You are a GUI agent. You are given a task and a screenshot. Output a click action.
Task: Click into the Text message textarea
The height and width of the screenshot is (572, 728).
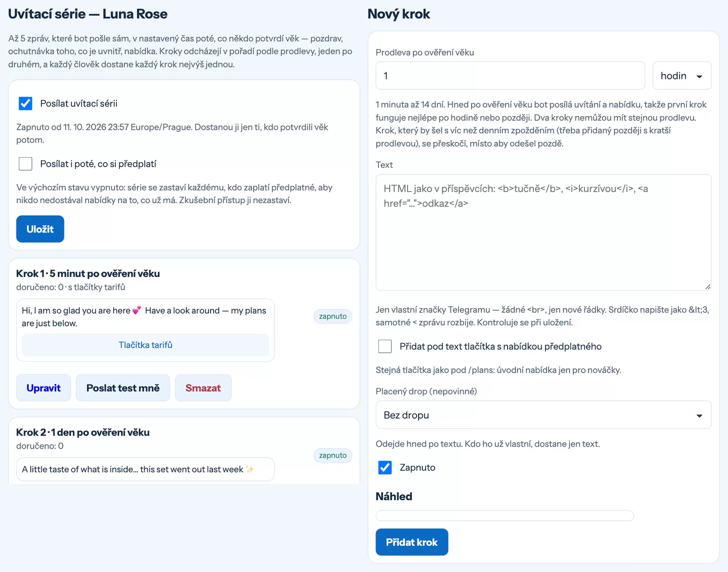[x=543, y=232]
